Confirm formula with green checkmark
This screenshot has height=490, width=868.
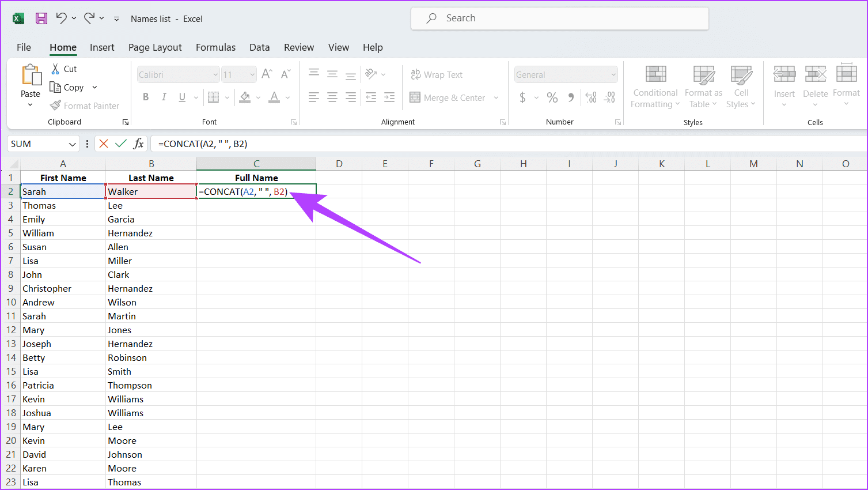pyautogui.click(x=121, y=144)
